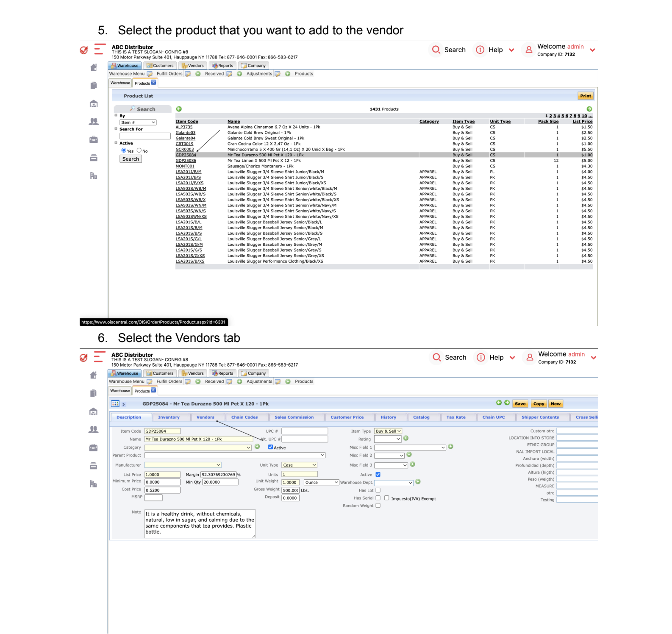Screen dimensions: 672x634
Task: Open the Parent Product dropdown
Action: click(235, 456)
